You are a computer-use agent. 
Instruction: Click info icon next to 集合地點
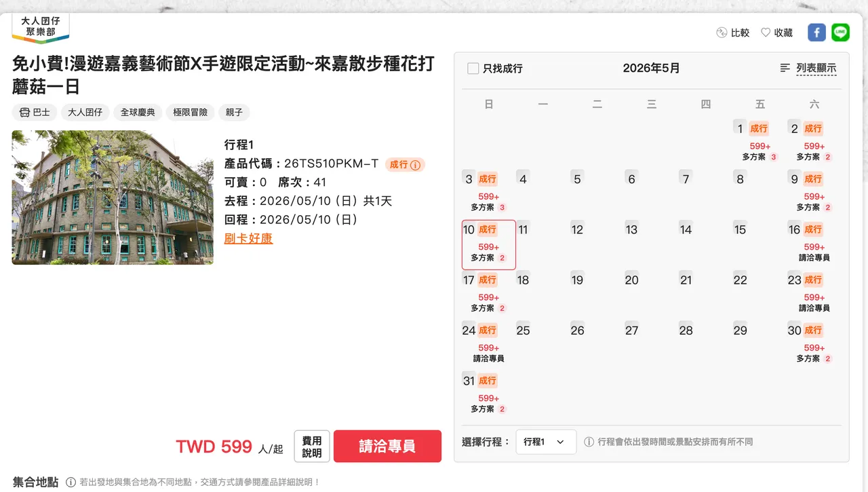pyautogui.click(x=71, y=482)
